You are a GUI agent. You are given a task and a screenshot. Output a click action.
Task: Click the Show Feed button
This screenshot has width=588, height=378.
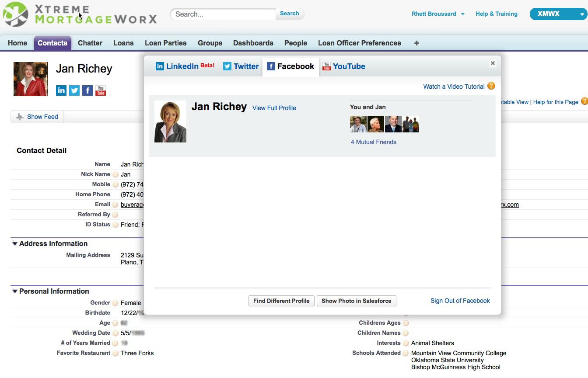(37, 117)
